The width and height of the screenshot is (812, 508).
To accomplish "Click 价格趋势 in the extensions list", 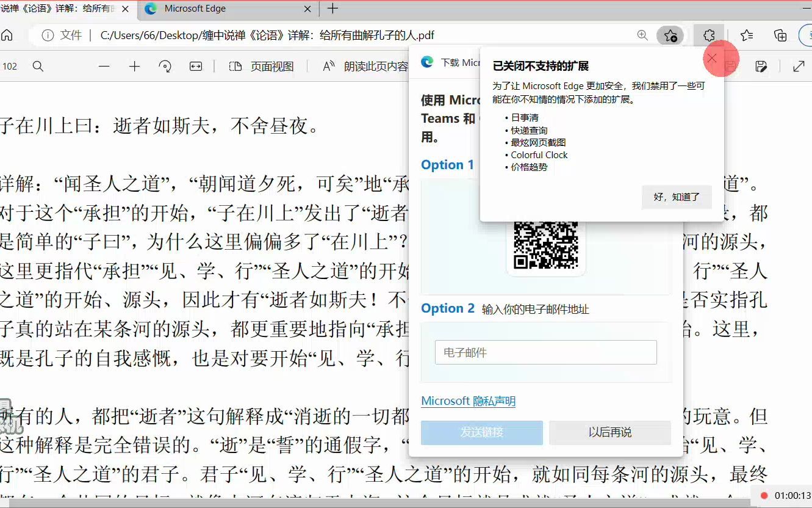I will [x=529, y=167].
